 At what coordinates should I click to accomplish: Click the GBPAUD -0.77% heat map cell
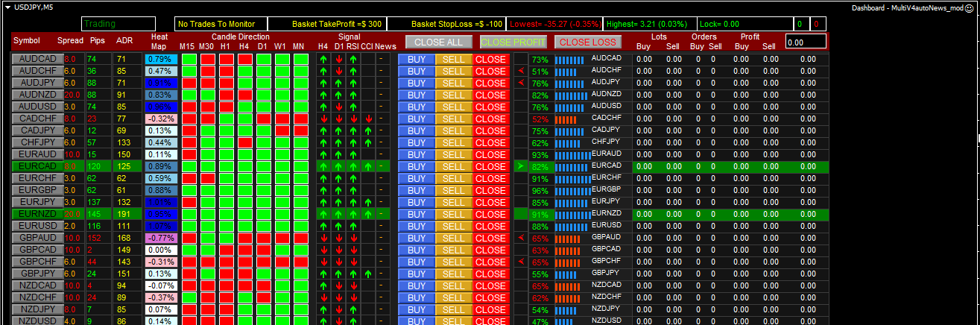coord(160,238)
